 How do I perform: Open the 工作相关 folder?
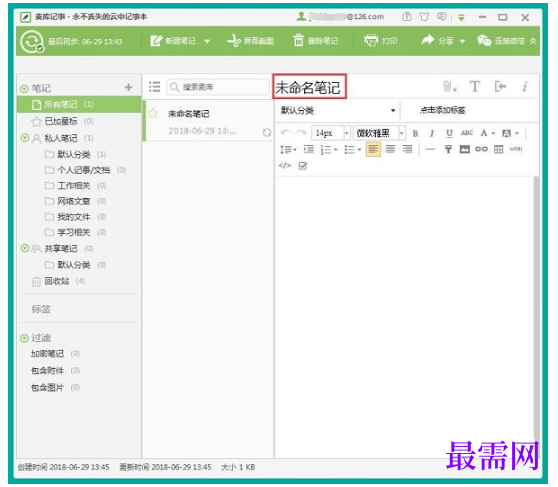point(75,186)
